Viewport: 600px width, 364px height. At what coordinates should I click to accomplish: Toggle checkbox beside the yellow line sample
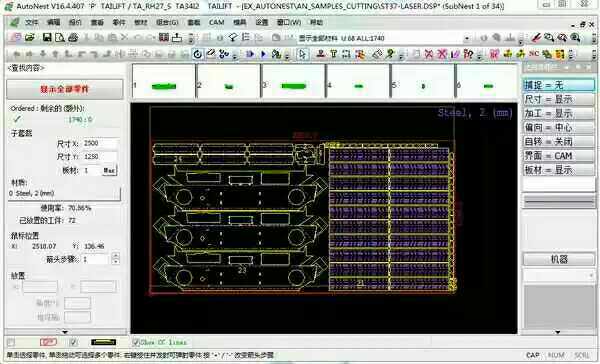(x=73, y=342)
